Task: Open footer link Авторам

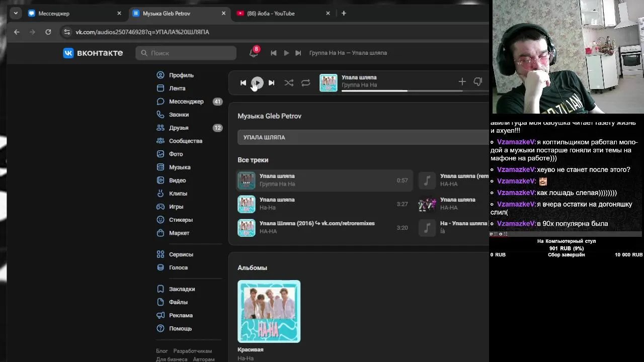Action: 204,359
